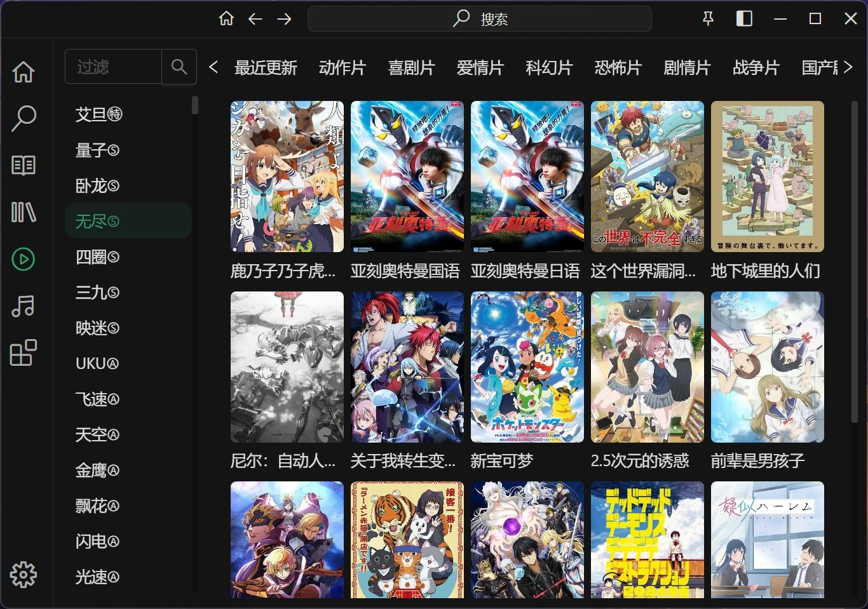Open the 这个世界漏洞 poster thumbnail
The image size is (868, 609).
tap(648, 177)
